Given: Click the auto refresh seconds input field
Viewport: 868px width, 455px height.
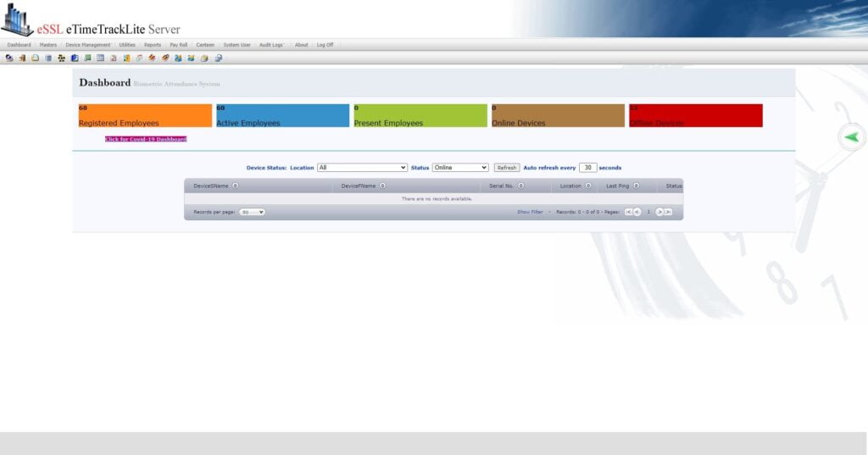Looking at the screenshot, I should pyautogui.click(x=587, y=168).
